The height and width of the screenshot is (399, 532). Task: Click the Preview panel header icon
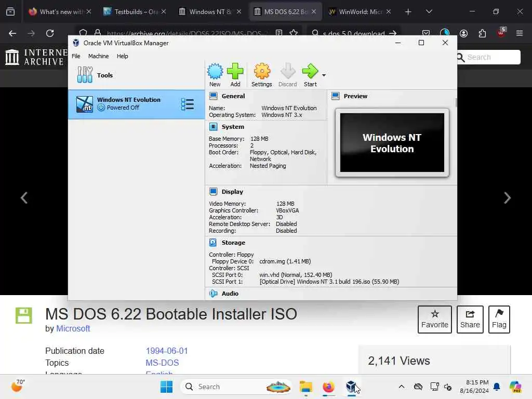335,96
